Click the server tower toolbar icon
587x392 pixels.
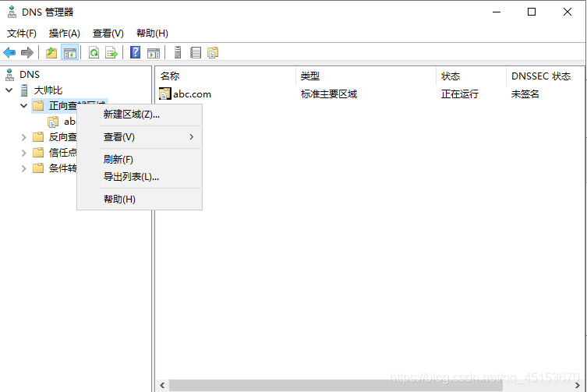tap(178, 52)
